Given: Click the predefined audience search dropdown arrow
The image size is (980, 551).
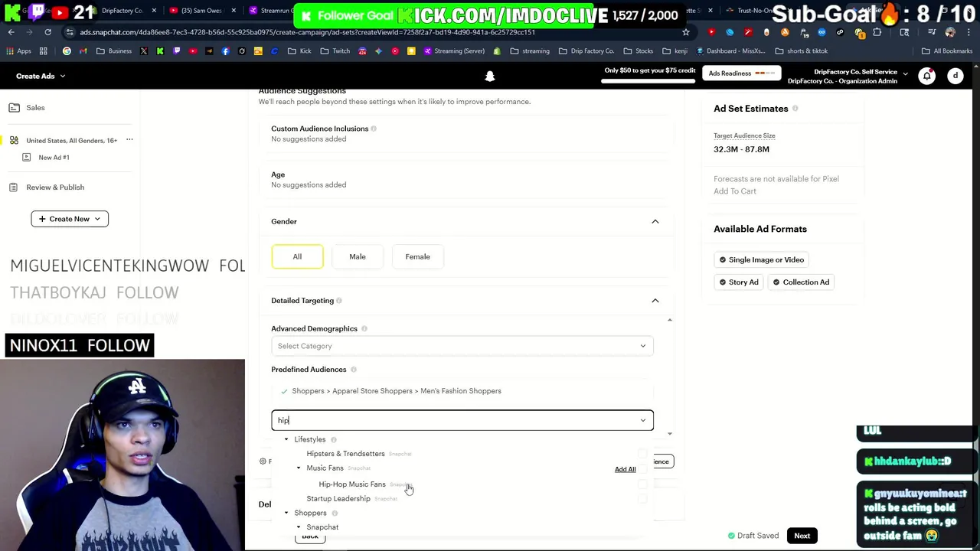Looking at the screenshot, I should click(x=643, y=420).
